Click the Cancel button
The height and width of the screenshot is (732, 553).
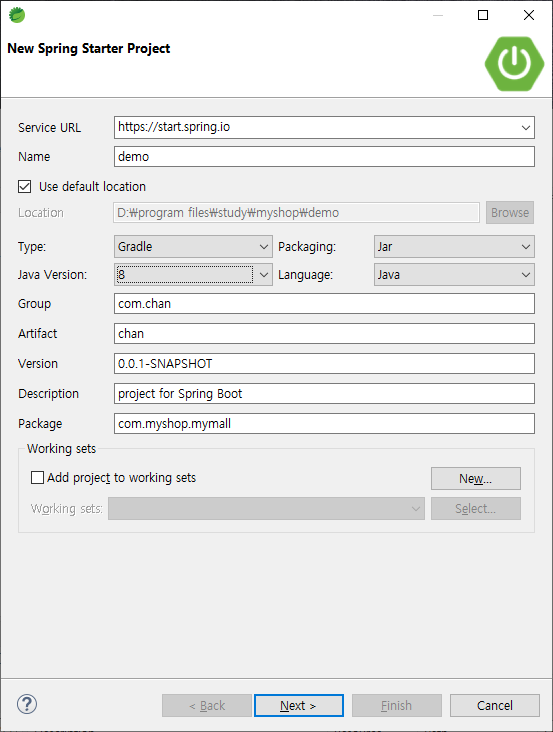pos(495,705)
